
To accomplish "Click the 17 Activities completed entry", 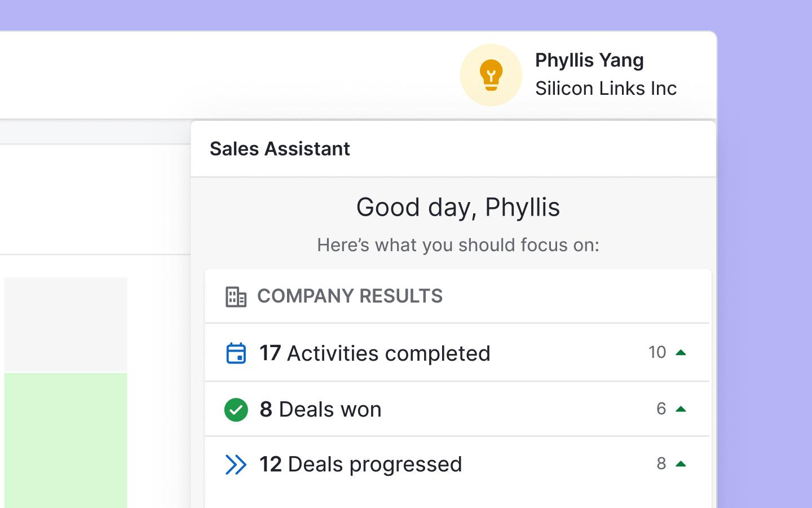I will pyautogui.click(x=374, y=353).
